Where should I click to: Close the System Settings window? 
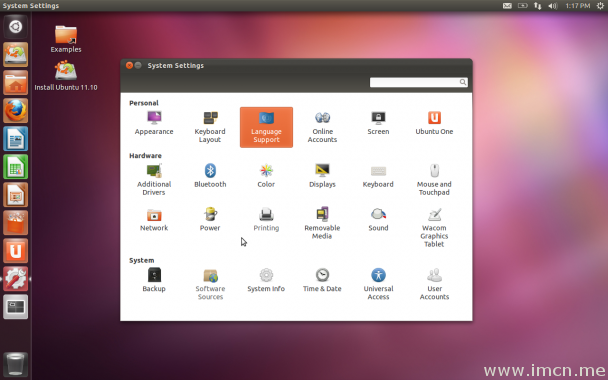[x=130, y=66]
